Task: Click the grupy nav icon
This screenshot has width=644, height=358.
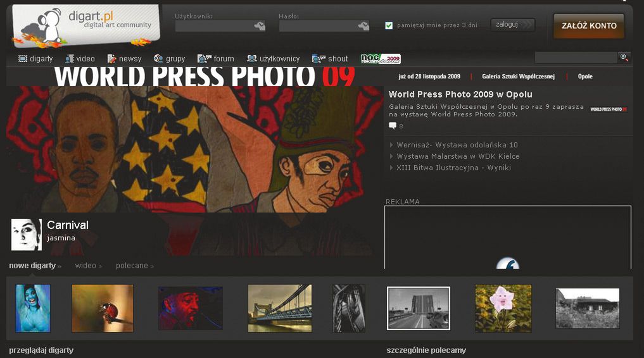Action: point(158,59)
